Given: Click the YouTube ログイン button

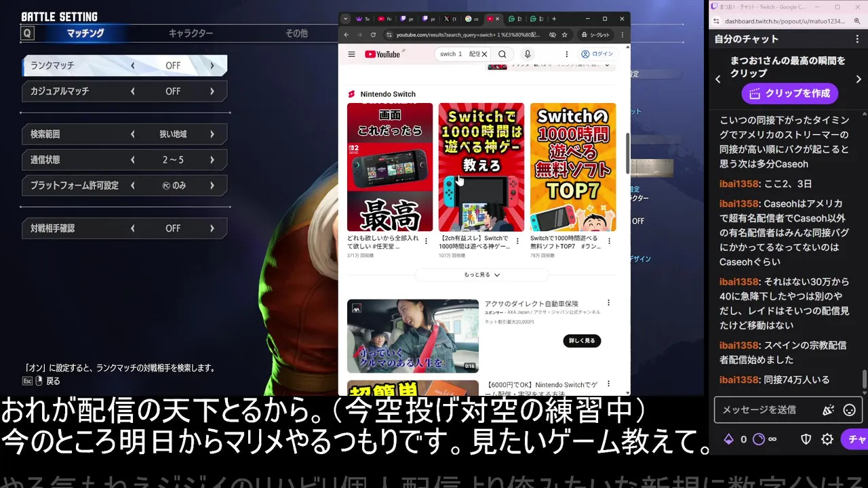Looking at the screenshot, I should pos(597,54).
